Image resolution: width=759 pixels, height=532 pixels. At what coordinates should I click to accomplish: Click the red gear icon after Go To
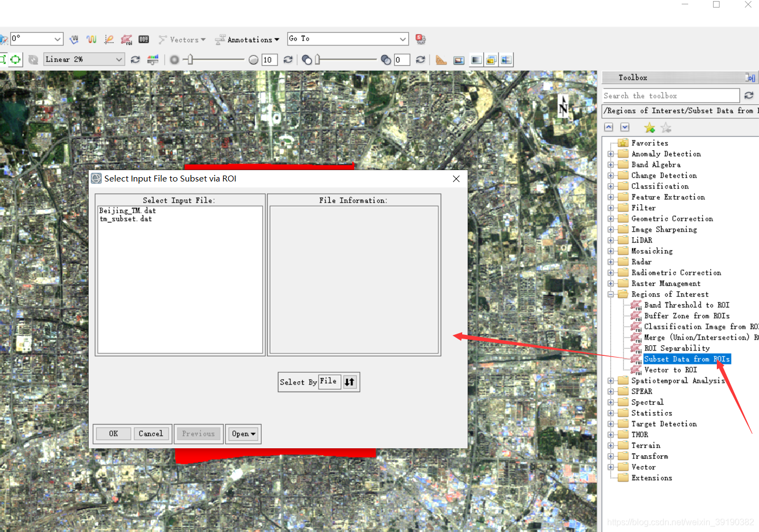421,39
